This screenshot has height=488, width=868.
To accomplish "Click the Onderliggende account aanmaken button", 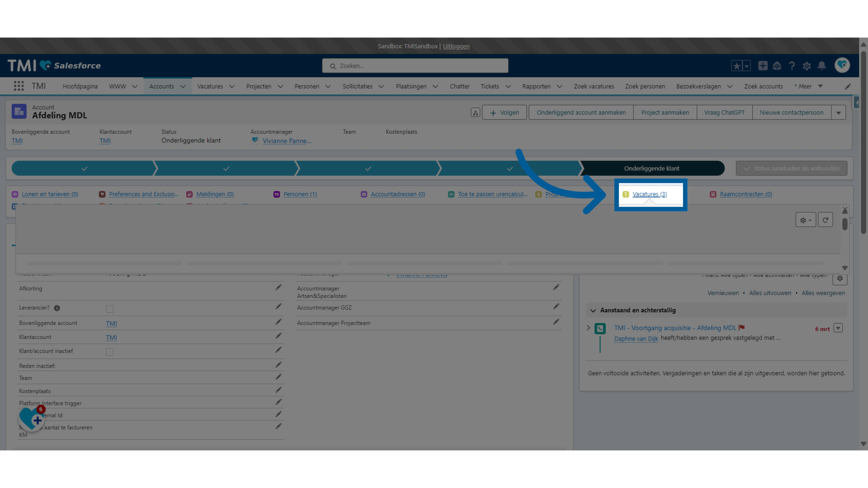I will click(580, 112).
